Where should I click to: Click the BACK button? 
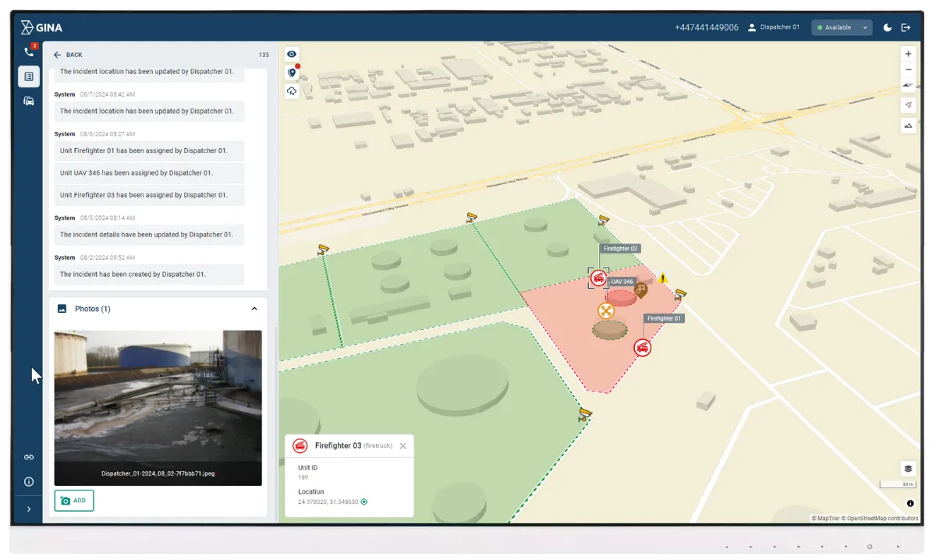pyautogui.click(x=68, y=55)
